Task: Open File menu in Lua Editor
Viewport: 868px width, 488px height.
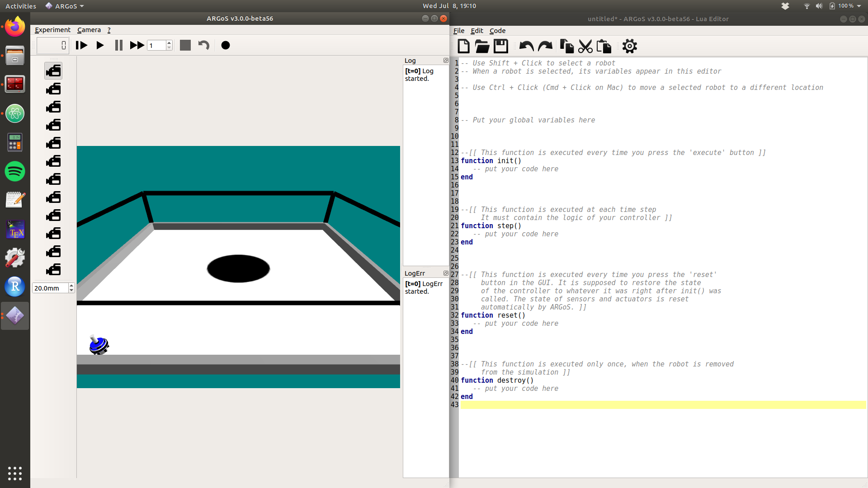Action: pos(459,31)
